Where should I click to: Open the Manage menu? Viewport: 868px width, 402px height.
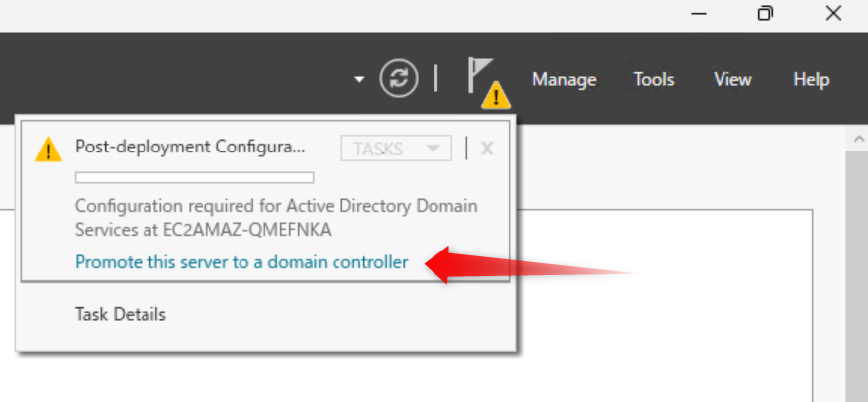tap(564, 80)
